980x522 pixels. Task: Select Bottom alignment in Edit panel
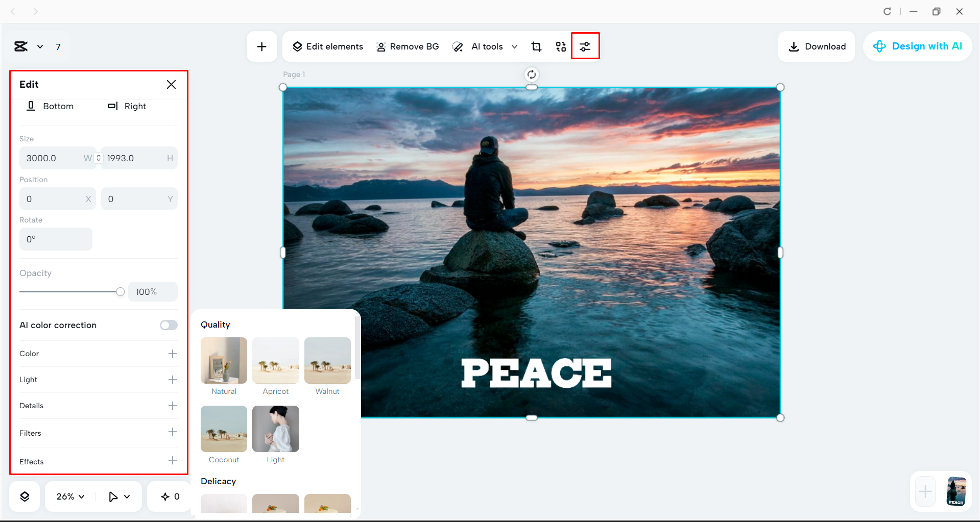(51, 106)
